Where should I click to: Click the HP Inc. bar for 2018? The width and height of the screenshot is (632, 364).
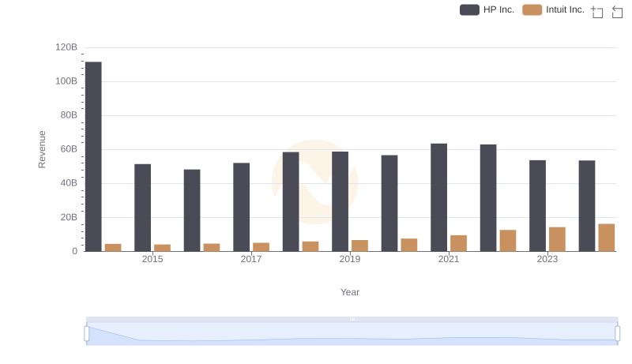(291, 201)
